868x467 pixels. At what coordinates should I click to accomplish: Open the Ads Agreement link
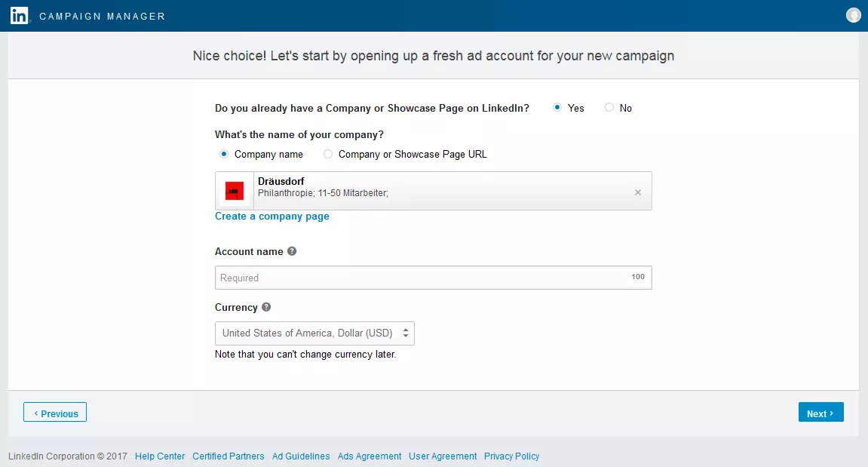pyautogui.click(x=370, y=456)
